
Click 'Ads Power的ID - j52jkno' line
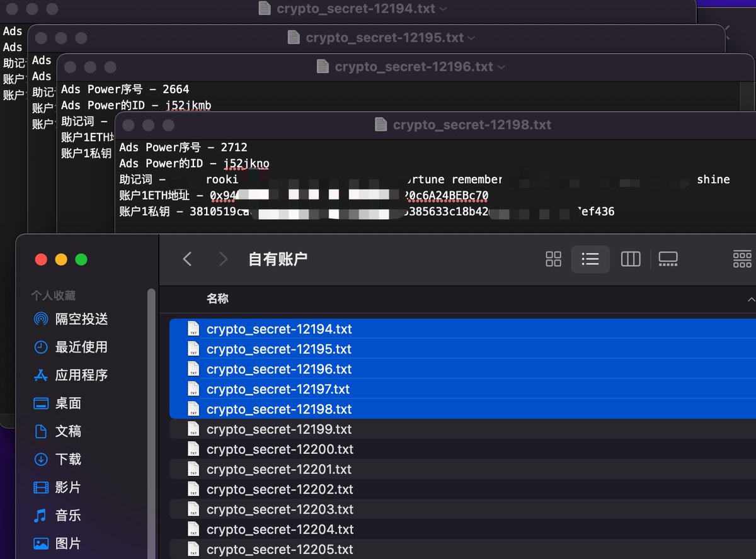pos(194,164)
